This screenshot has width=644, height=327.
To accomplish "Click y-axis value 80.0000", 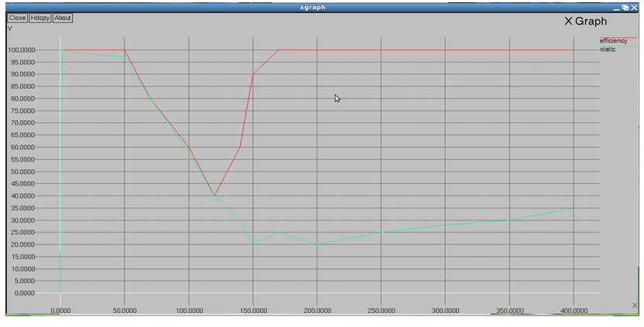I will (22, 98).
